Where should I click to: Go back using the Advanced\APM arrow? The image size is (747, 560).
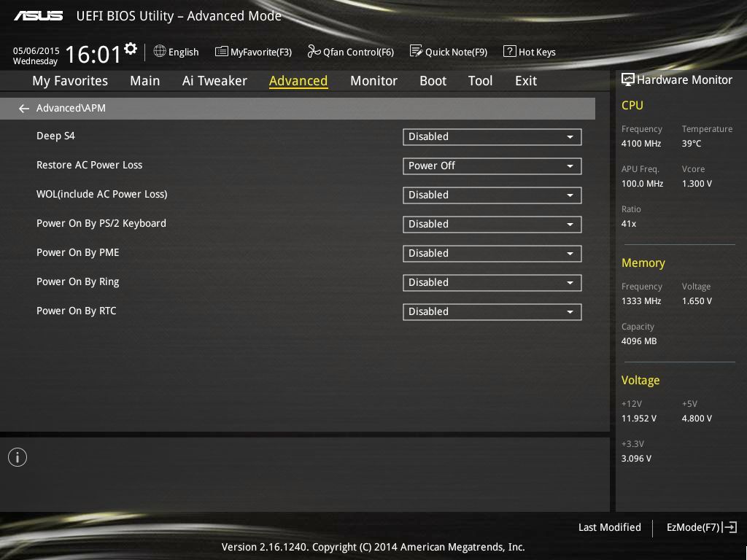tap(24, 109)
